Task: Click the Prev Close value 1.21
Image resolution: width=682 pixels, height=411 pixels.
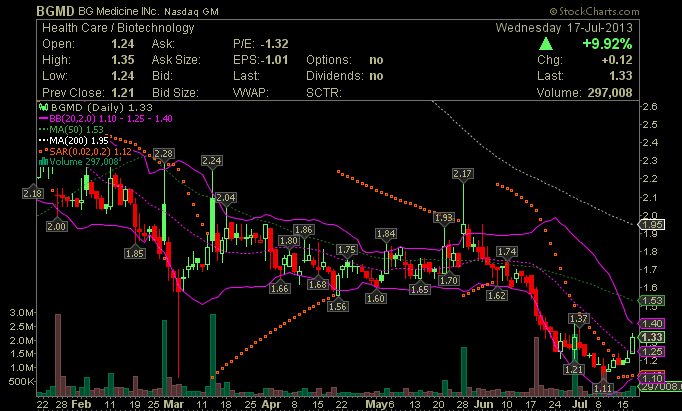Action: tap(123, 93)
